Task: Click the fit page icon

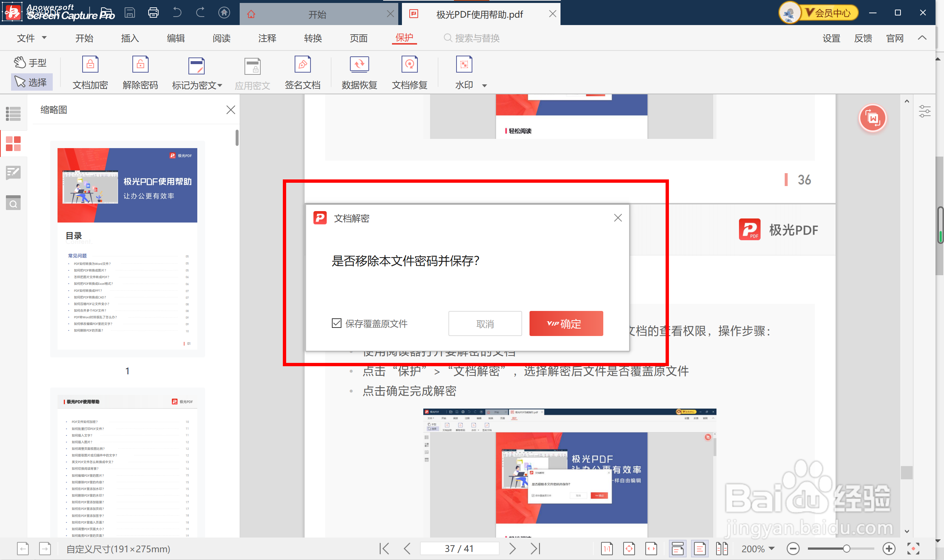Action: pyautogui.click(x=629, y=549)
